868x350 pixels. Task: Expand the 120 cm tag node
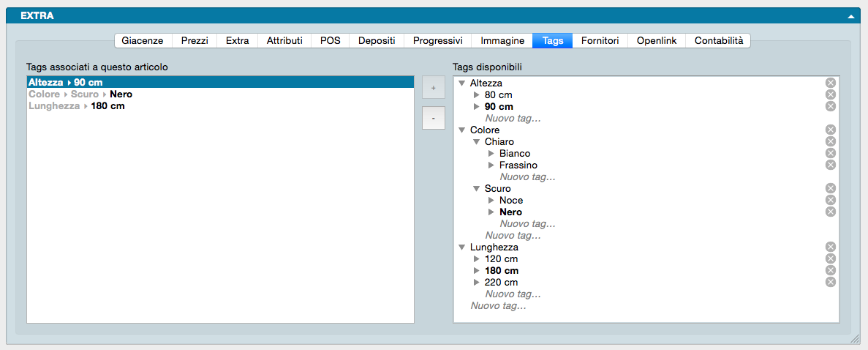coord(477,259)
